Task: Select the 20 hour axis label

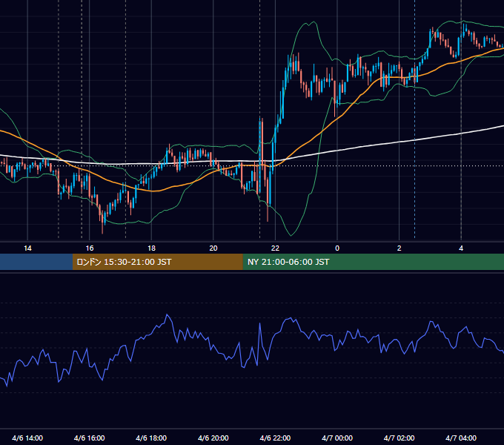Action: pyautogui.click(x=213, y=248)
